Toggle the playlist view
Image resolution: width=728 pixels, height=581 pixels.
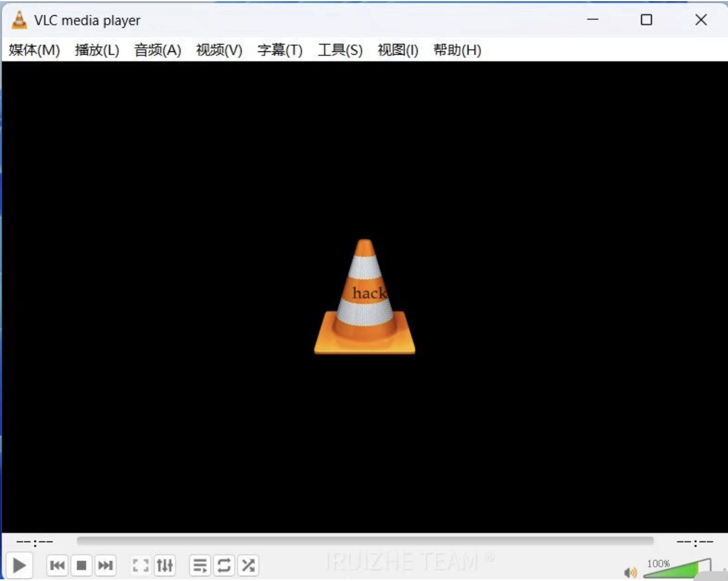click(200, 565)
